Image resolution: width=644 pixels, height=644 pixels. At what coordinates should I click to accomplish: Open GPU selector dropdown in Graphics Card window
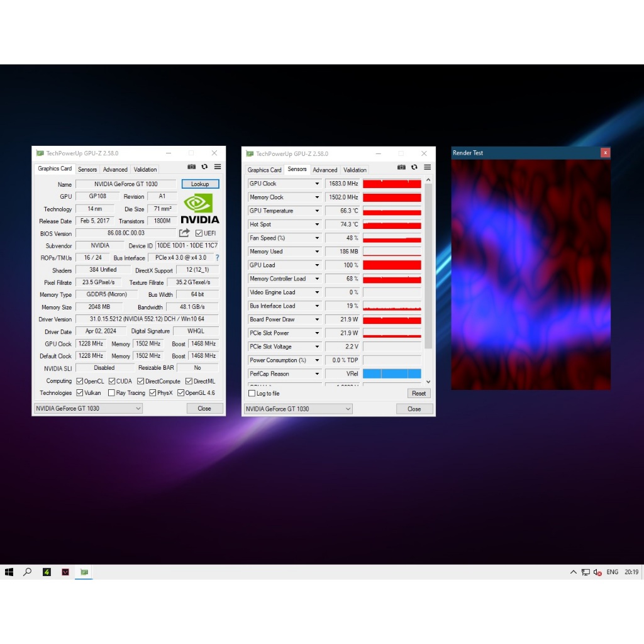[88, 408]
